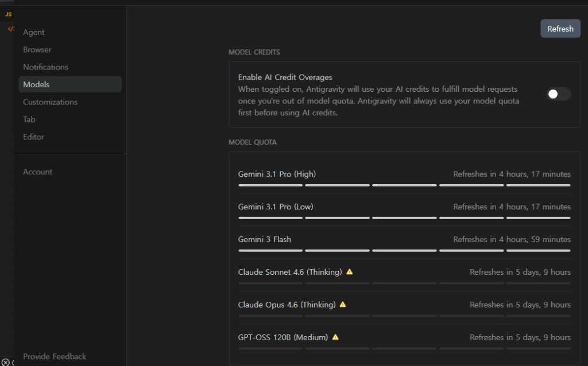This screenshot has width=588, height=366.
Task: Click Gemini 3.1 Pro (High) quota bar
Action: [404, 185]
